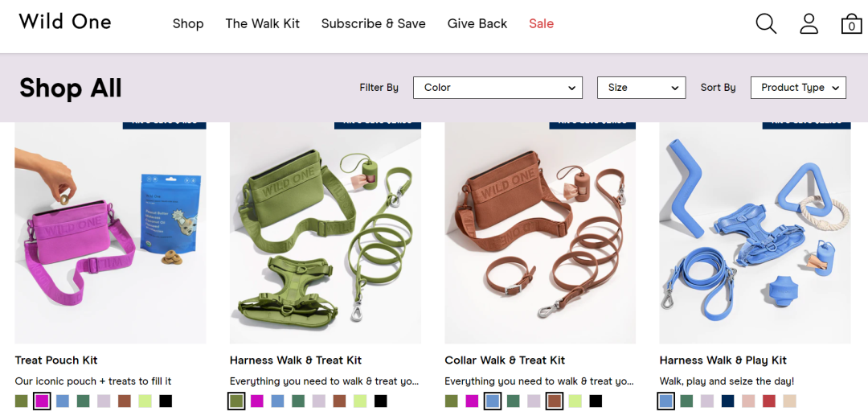Click the Subscribe & Save nav link

point(373,24)
